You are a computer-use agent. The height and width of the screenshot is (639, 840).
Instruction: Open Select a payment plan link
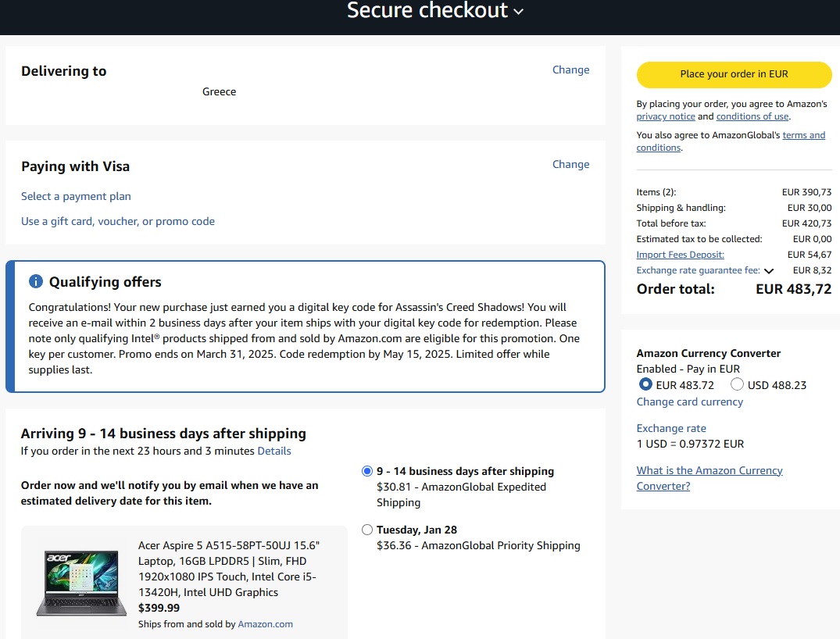(x=76, y=196)
